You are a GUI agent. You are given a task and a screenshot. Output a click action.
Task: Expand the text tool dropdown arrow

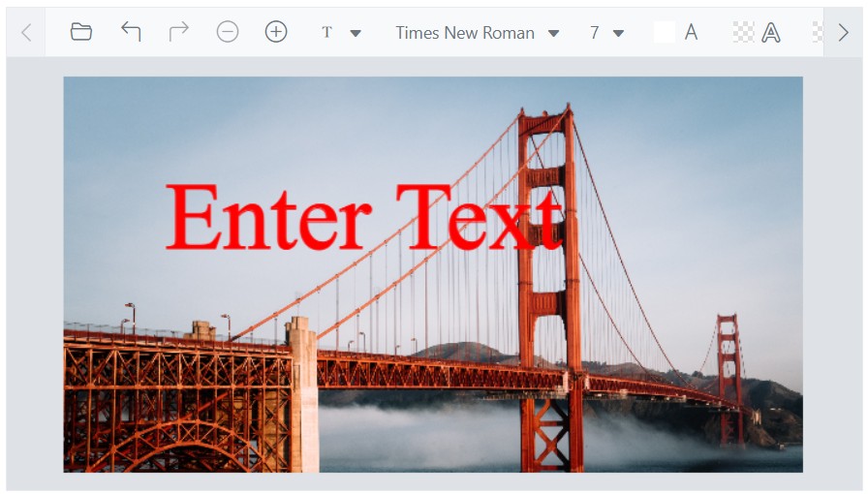click(356, 33)
